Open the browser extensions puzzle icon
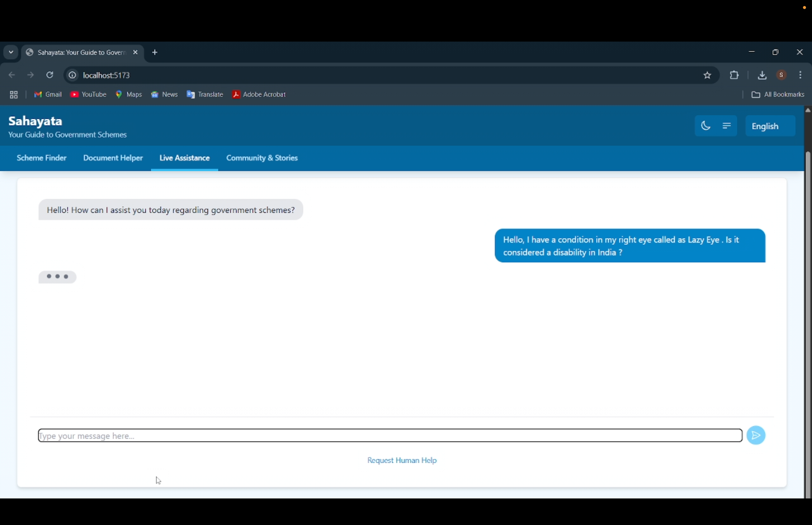This screenshot has height=525, width=812. [x=734, y=75]
